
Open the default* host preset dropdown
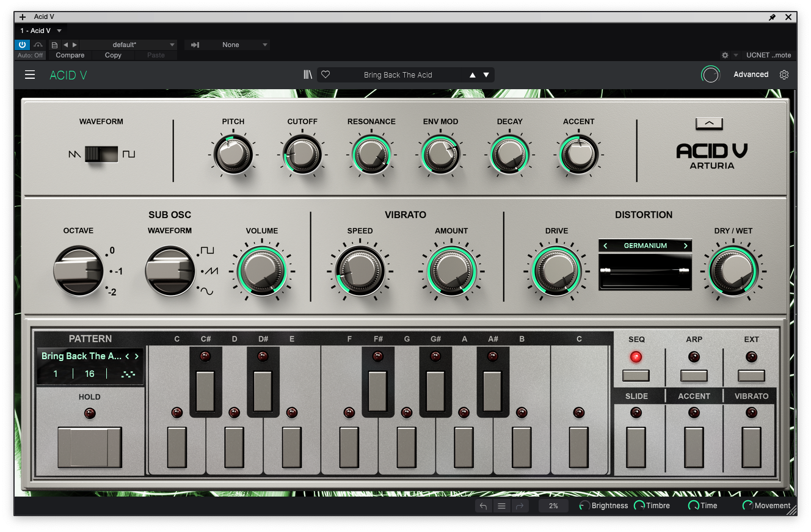tap(128, 45)
